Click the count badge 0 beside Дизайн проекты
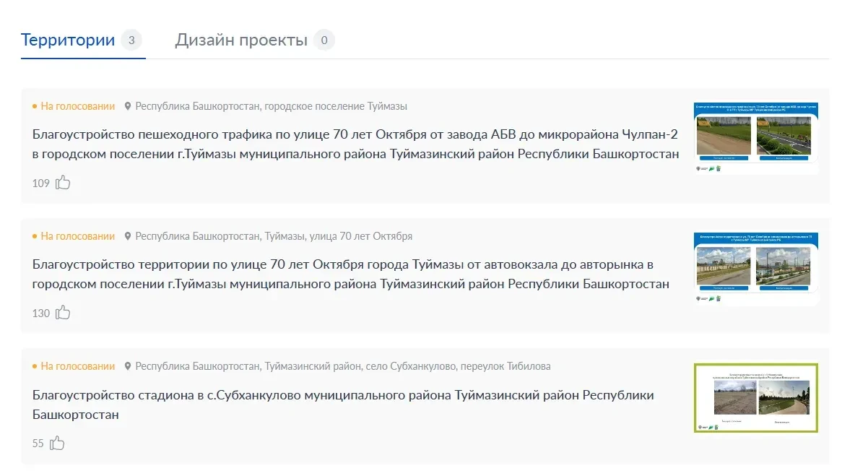The width and height of the screenshot is (868, 476). 324,40
